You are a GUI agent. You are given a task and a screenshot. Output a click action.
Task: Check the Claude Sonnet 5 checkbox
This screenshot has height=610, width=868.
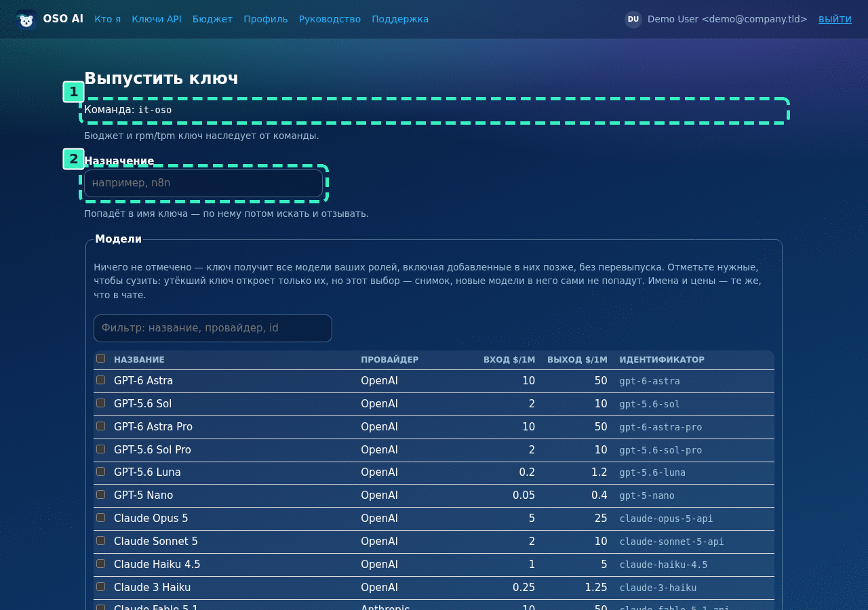click(x=100, y=541)
